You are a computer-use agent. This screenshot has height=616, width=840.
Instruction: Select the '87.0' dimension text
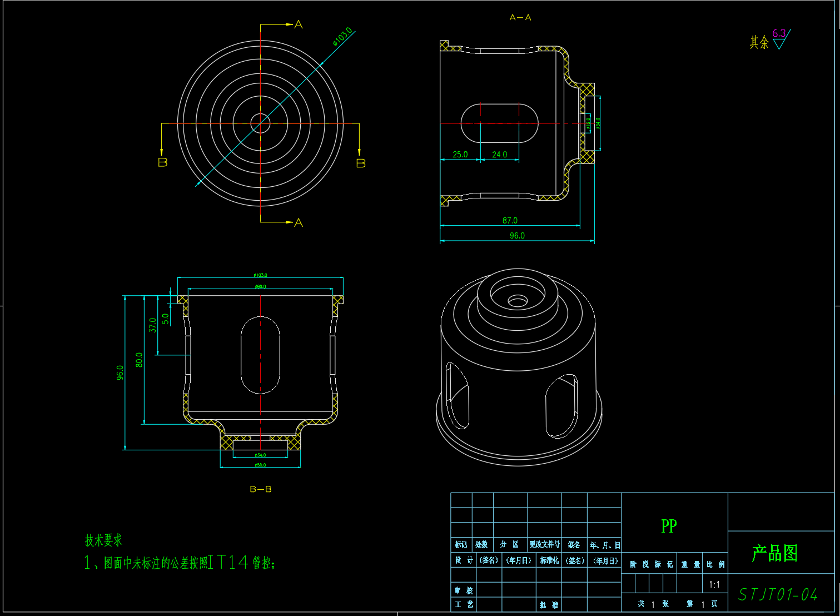(510, 221)
